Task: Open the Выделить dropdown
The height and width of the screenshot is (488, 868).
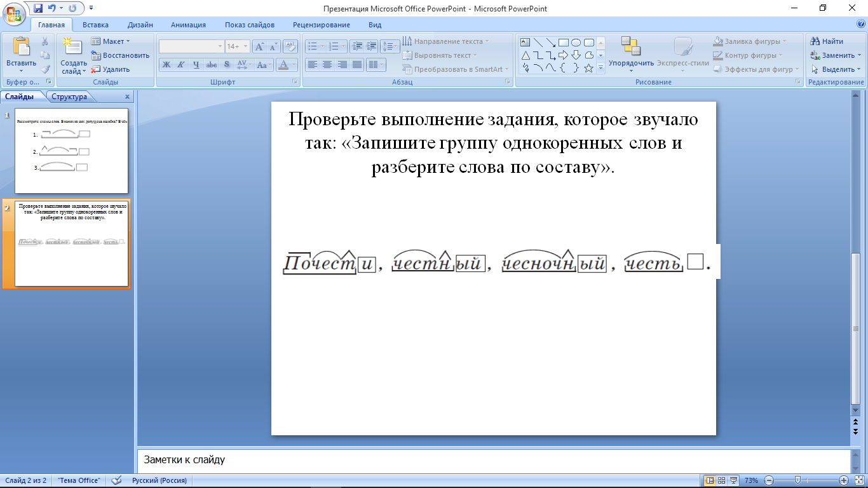Action: pos(836,69)
